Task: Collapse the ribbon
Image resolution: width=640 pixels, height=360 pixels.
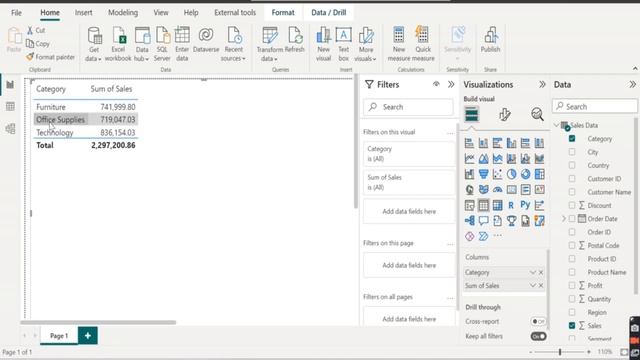Action: [635, 68]
